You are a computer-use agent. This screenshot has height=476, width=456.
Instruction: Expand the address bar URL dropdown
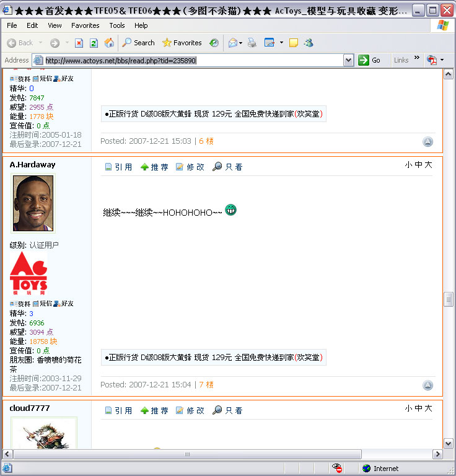click(x=349, y=60)
